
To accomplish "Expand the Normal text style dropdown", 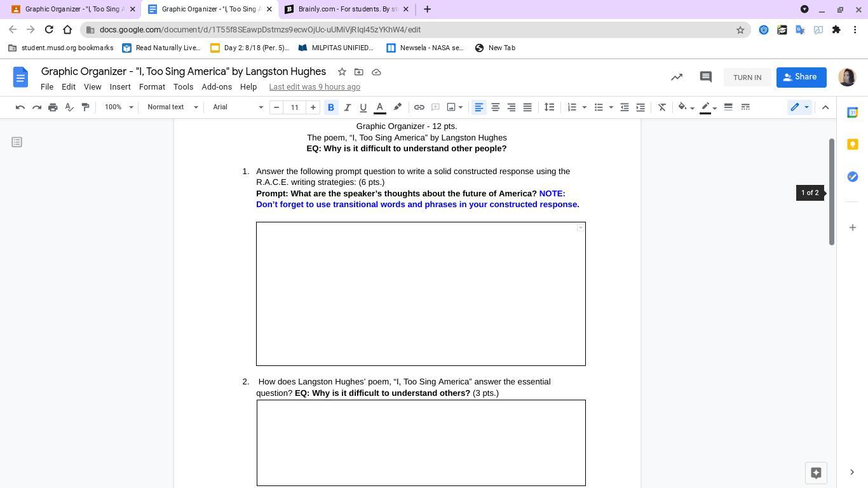I will 172,107.
